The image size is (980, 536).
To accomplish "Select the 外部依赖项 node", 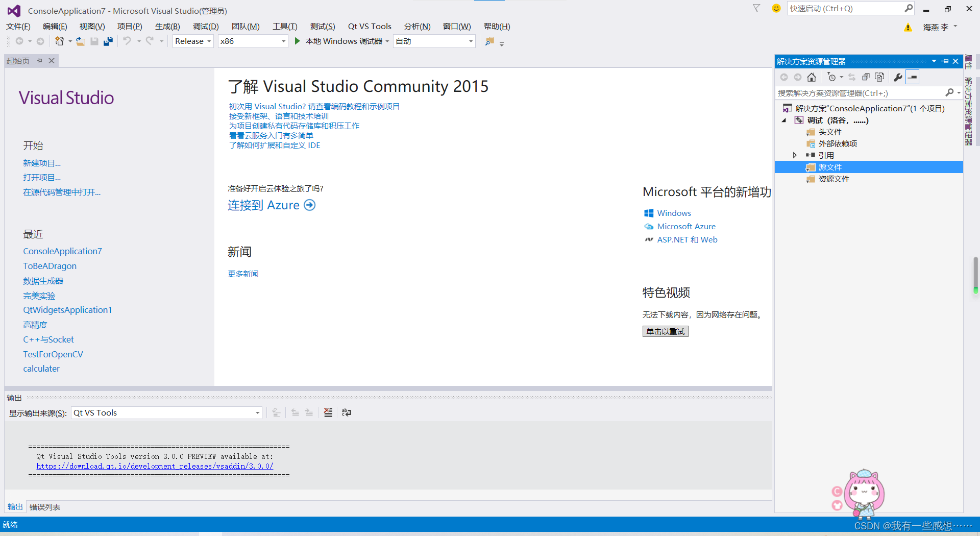I will click(x=838, y=143).
